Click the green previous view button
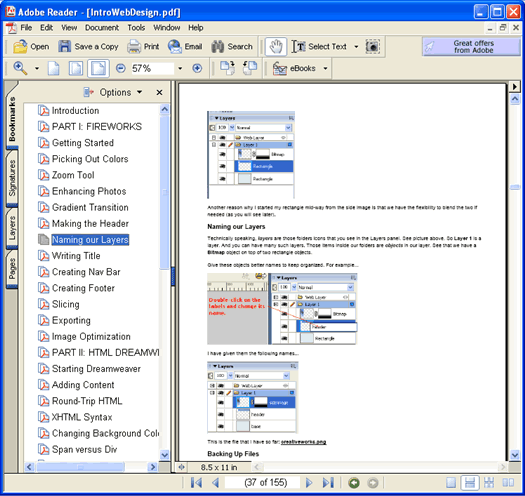The width and height of the screenshot is (525, 496). click(354, 483)
